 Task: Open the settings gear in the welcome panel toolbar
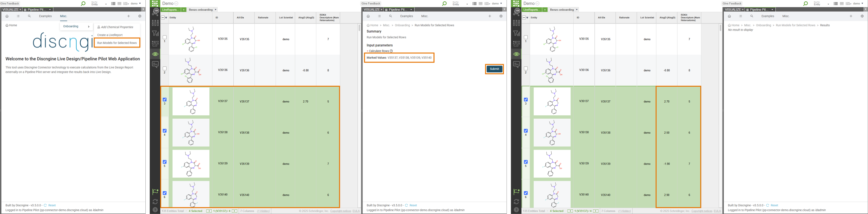[x=140, y=16]
